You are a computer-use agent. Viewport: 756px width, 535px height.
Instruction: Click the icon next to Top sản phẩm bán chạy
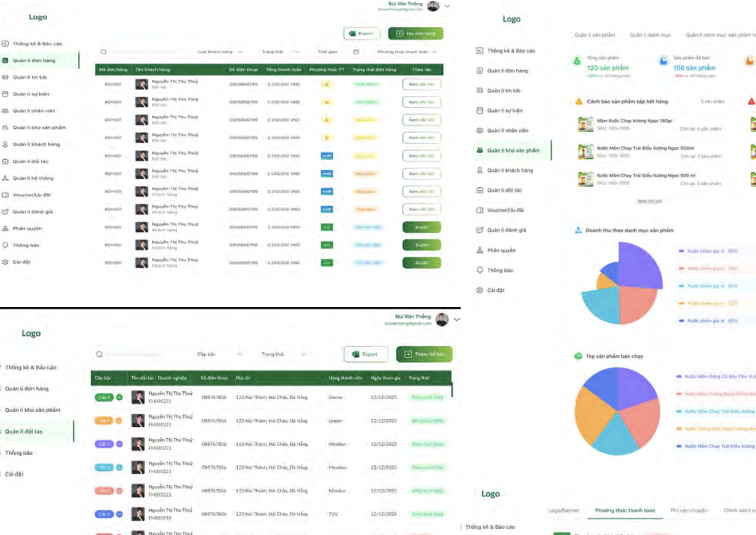pyautogui.click(x=578, y=356)
